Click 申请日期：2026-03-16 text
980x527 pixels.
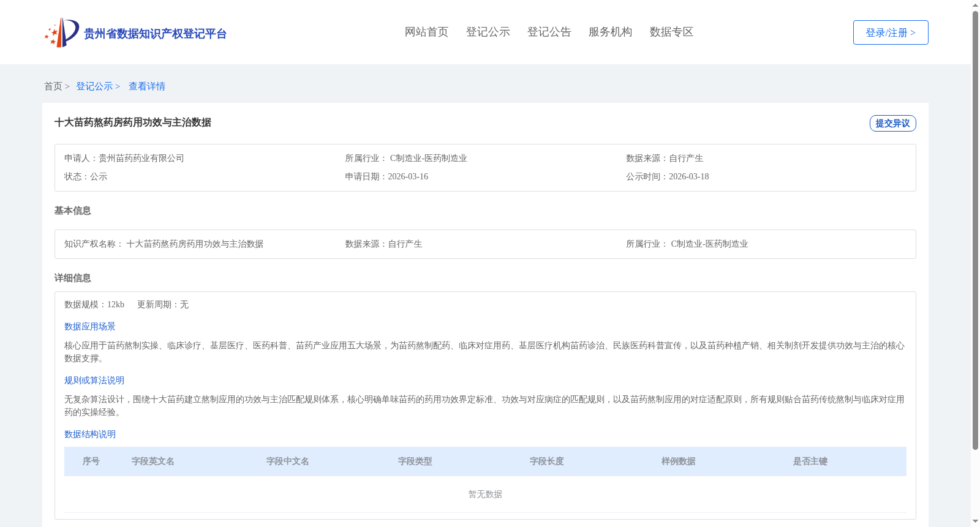coord(386,176)
